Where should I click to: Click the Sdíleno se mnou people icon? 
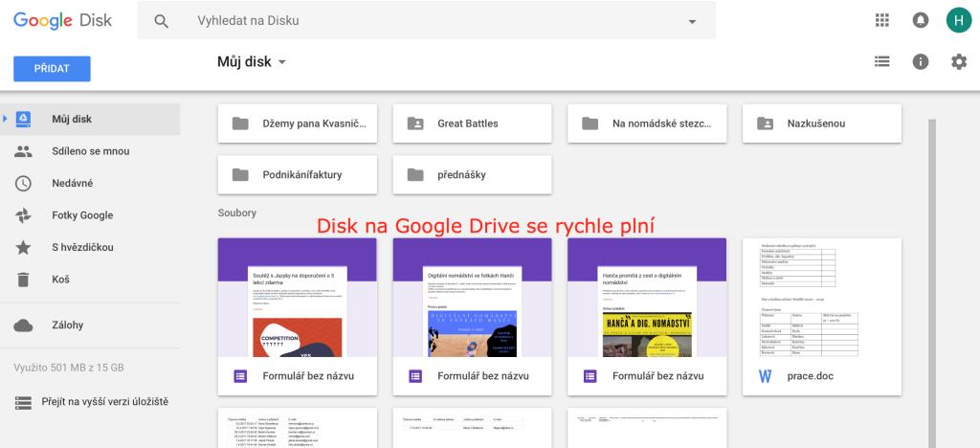(x=23, y=151)
